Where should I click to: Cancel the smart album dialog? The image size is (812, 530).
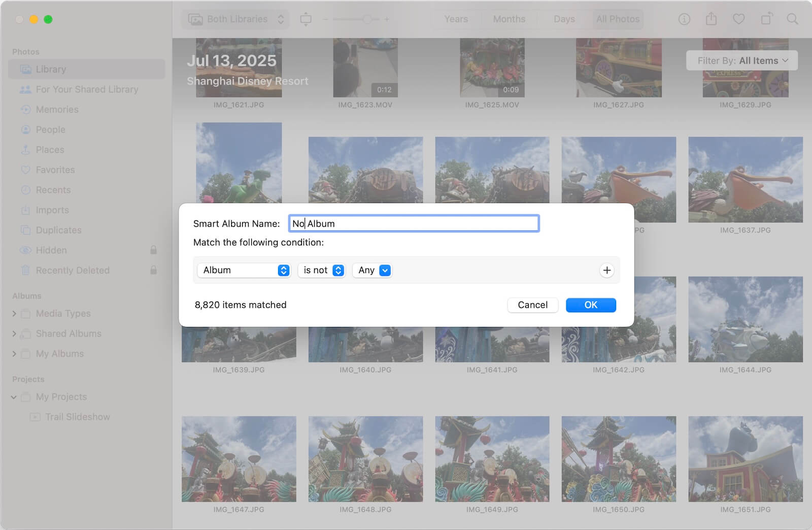[532, 305]
